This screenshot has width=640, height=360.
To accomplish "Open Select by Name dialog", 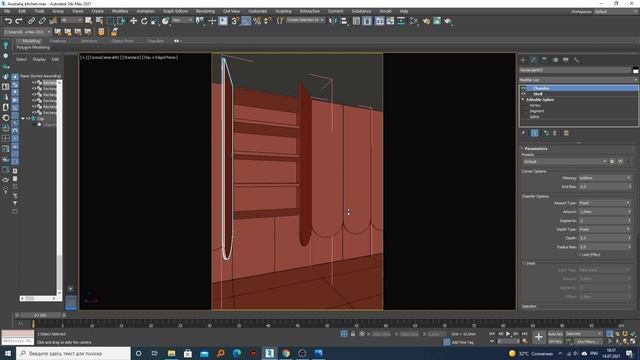I will 99,21.
